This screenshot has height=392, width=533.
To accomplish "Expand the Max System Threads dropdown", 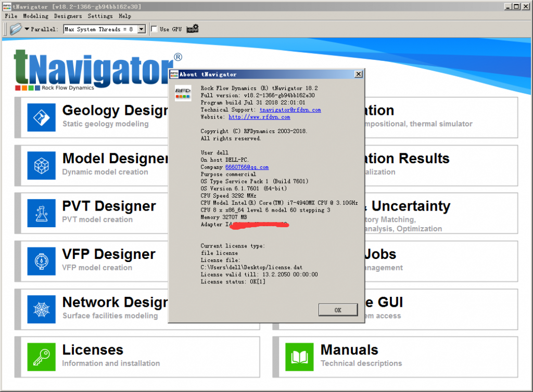I will [142, 29].
